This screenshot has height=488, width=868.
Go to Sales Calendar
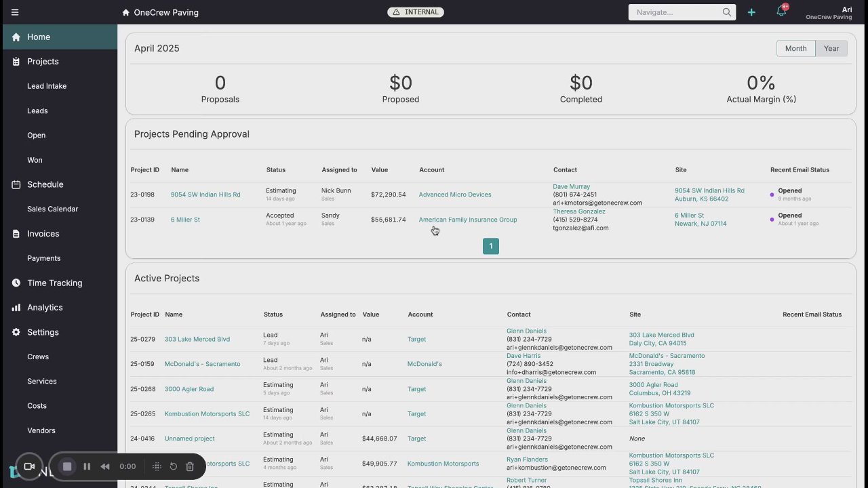(53, 209)
